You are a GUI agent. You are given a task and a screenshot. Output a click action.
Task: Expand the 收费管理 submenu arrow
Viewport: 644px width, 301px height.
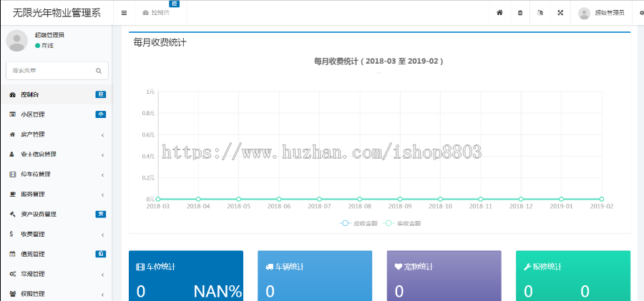pyautogui.click(x=102, y=235)
